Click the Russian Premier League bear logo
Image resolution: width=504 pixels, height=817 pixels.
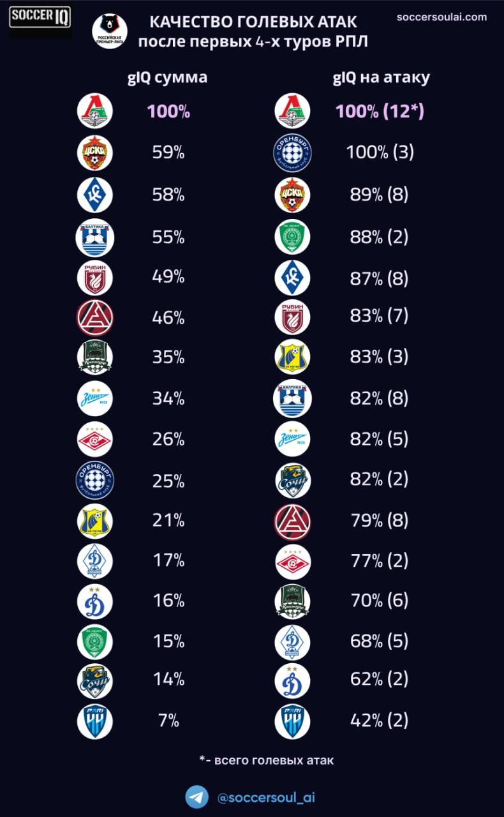[x=109, y=30]
